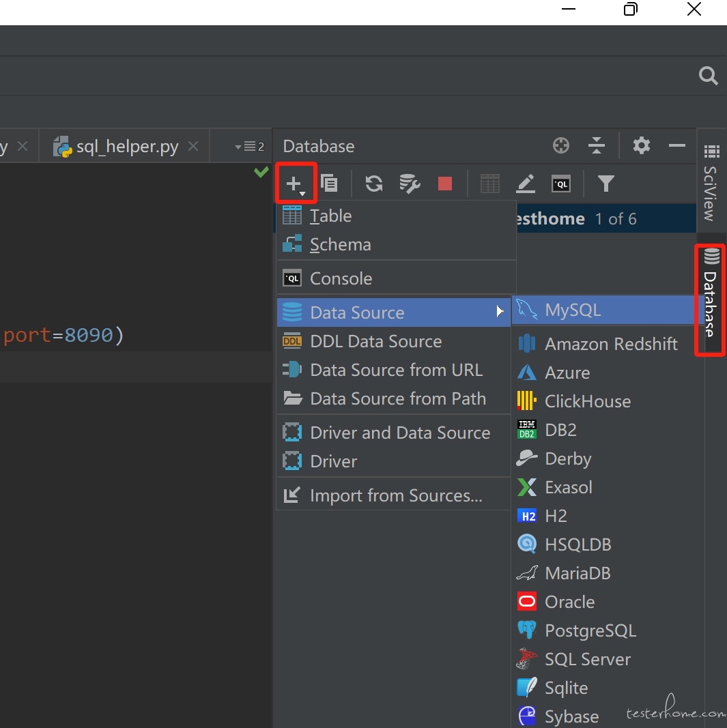Restore down the IDE window

tap(630, 9)
